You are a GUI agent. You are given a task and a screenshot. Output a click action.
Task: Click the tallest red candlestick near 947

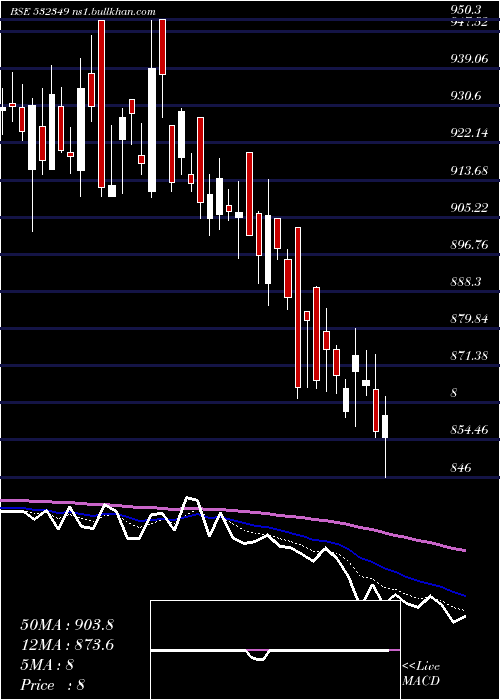[102, 104]
